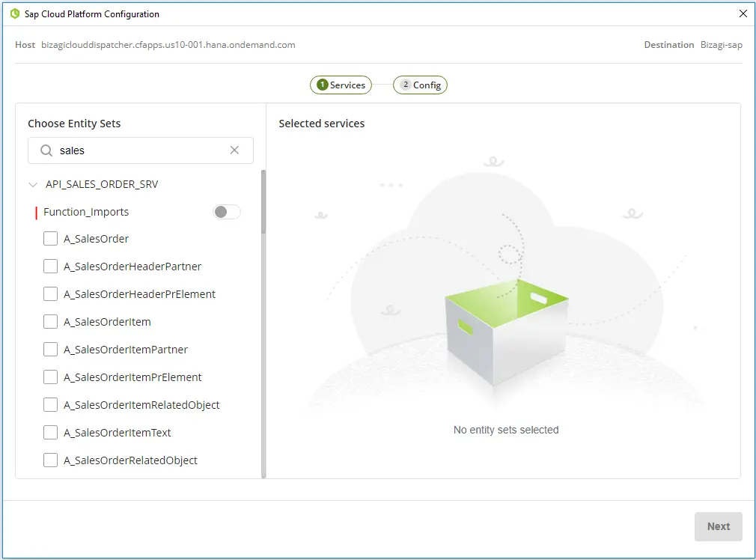Toggle the Function_Imports switch
The width and height of the screenshot is (756, 560).
pyautogui.click(x=227, y=212)
